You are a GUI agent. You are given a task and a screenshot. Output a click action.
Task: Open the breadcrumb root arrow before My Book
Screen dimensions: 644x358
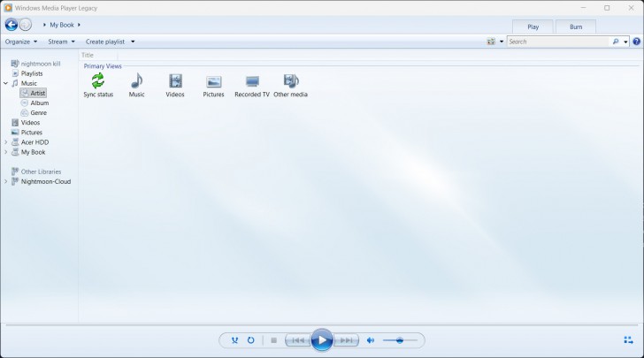44,25
